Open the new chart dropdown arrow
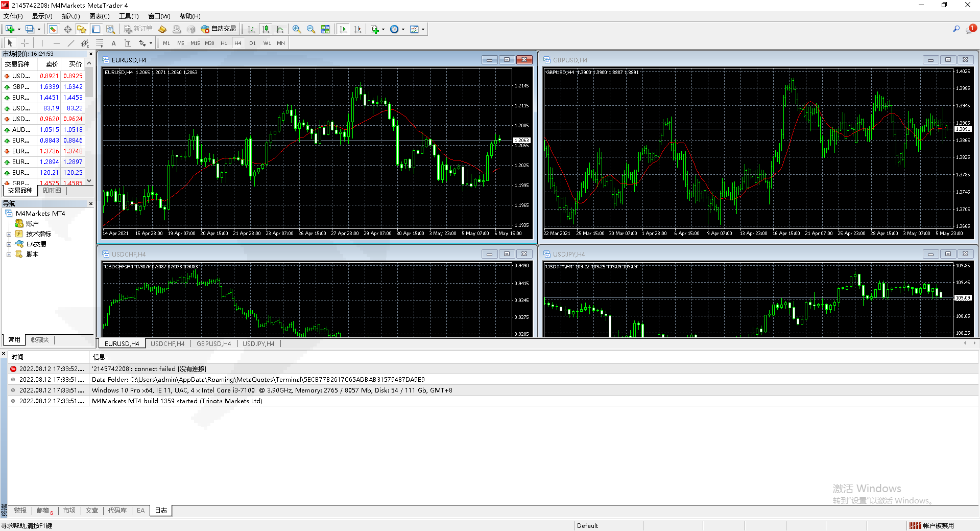 (x=19, y=29)
